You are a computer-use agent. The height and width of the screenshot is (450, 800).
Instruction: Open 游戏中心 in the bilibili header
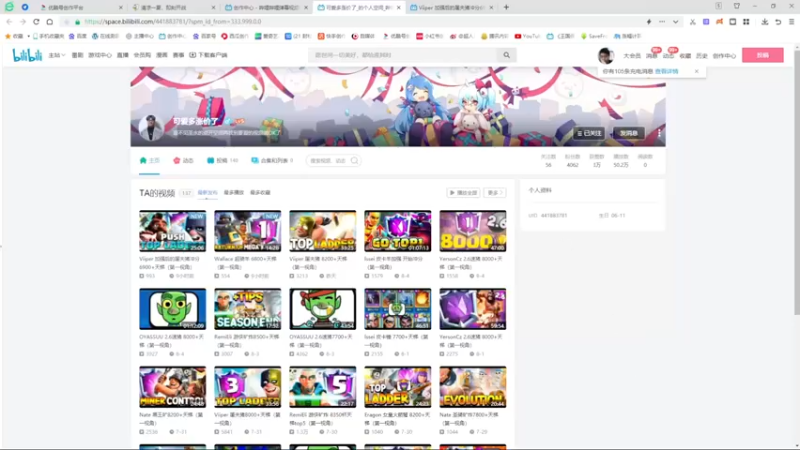(x=99, y=55)
